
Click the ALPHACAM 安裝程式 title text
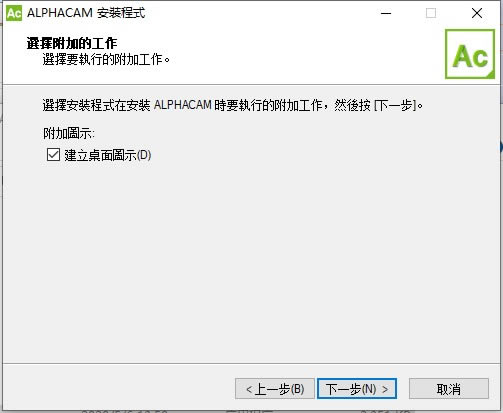[x=86, y=13]
